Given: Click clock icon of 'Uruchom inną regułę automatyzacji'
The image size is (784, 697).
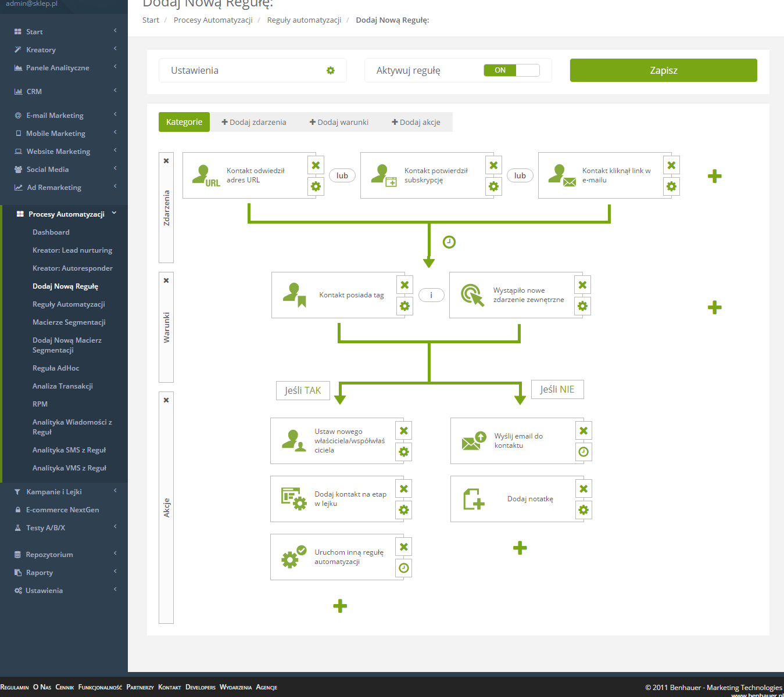Looking at the screenshot, I should (x=403, y=568).
